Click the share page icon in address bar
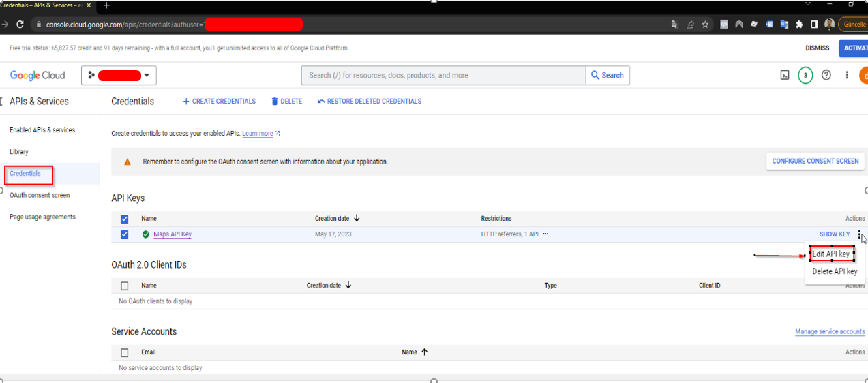Image resolution: width=868 pixels, height=383 pixels. pyautogui.click(x=690, y=24)
